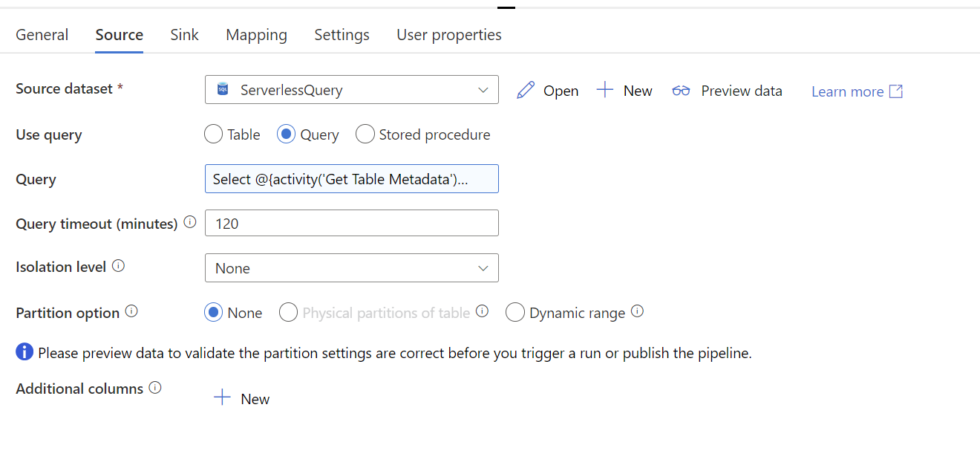Click the Query expression text field
The height and width of the screenshot is (474, 980).
[x=352, y=179]
